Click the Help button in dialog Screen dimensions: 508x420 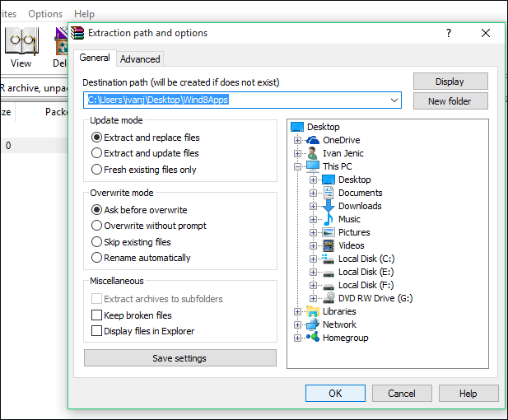(468, 393)
